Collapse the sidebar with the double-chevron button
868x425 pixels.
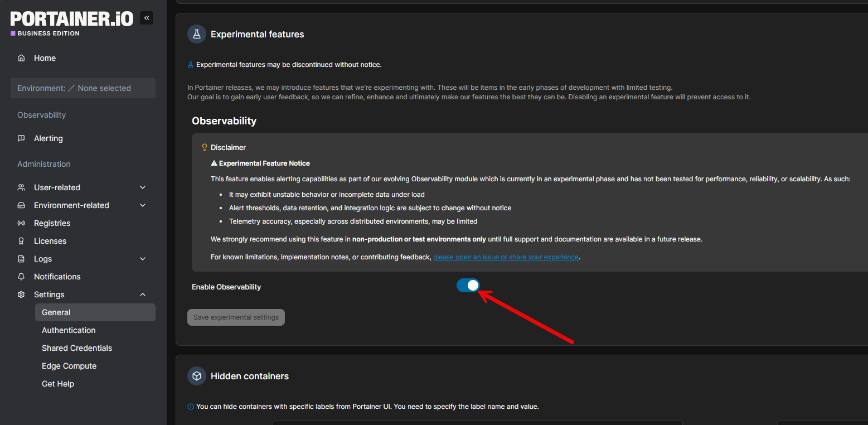tap(147, 18)
